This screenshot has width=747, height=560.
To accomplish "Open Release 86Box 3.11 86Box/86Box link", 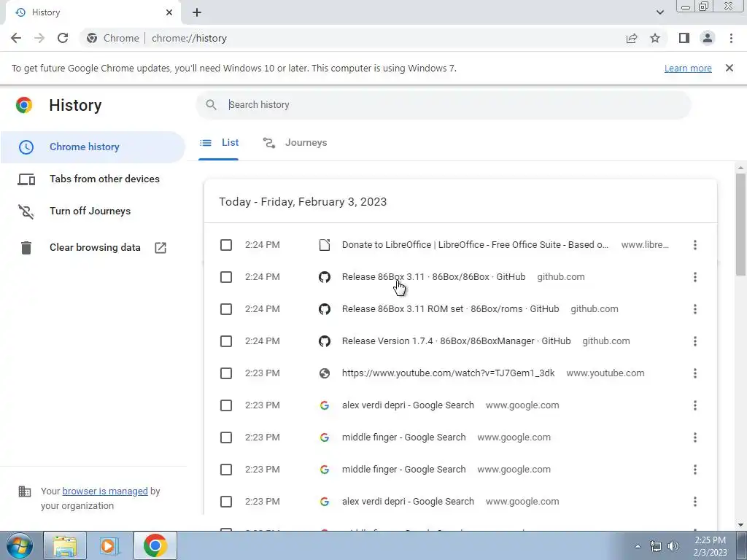I will pyautogui.click(x=433, y=277).
